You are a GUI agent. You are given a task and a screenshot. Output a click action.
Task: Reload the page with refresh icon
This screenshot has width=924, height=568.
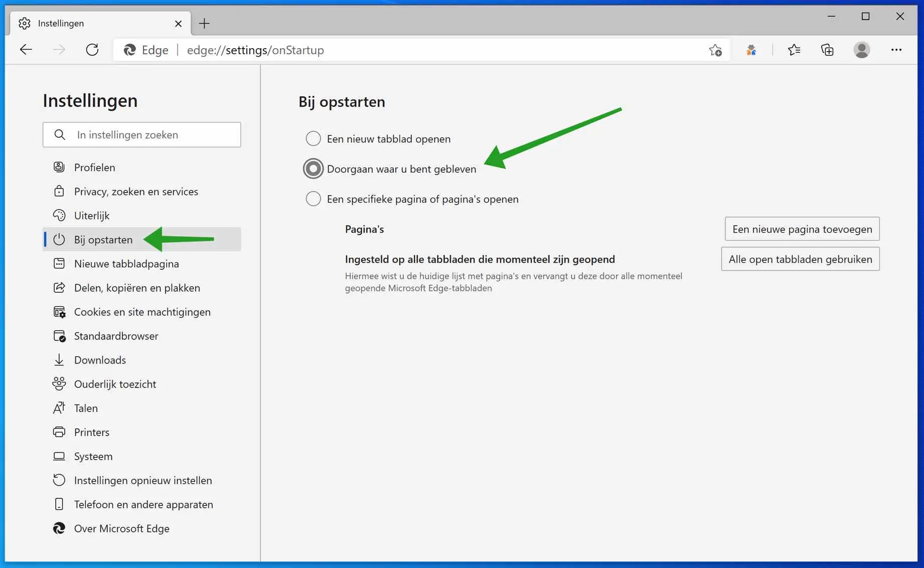coord(92,50)
